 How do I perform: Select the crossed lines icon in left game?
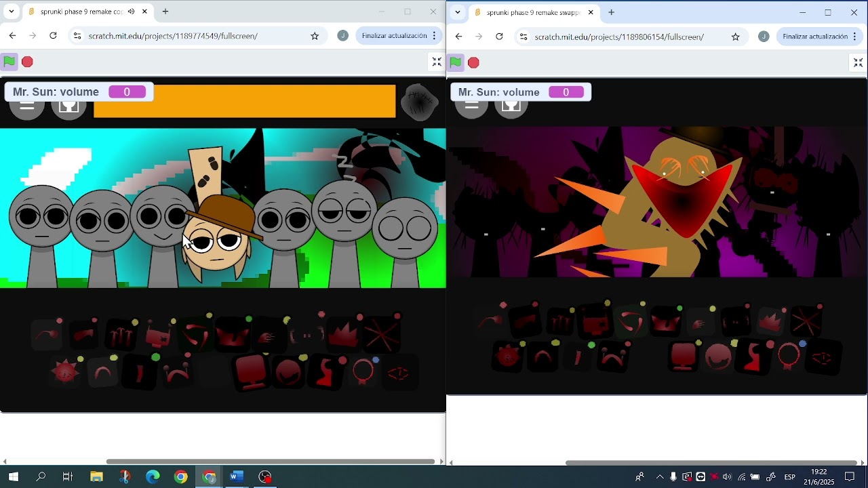[382, 333]
